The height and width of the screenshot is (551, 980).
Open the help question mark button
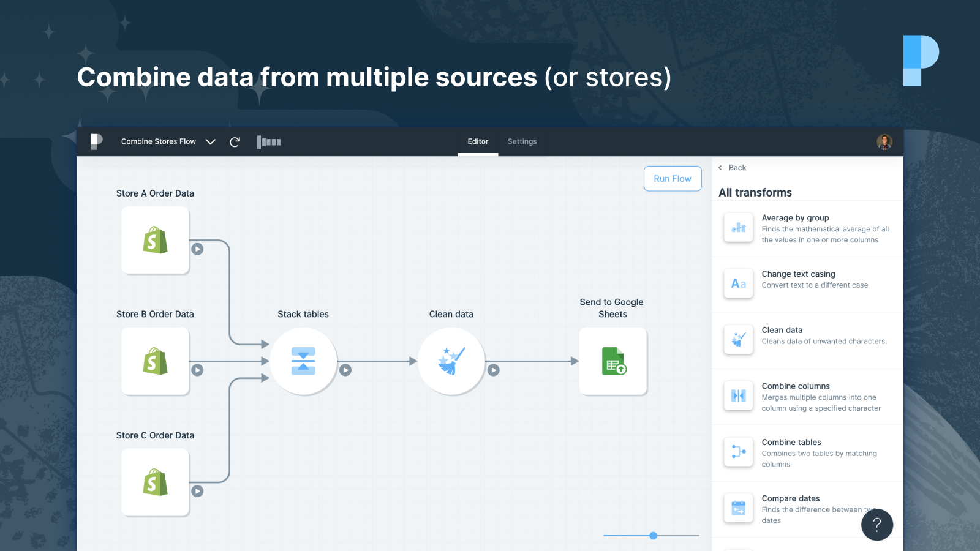877,525
